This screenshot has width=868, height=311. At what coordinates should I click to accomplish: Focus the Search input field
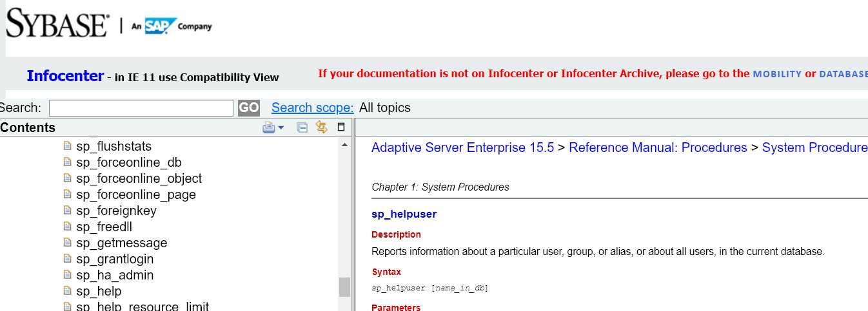pyautogui.click(x=141, y=108)
